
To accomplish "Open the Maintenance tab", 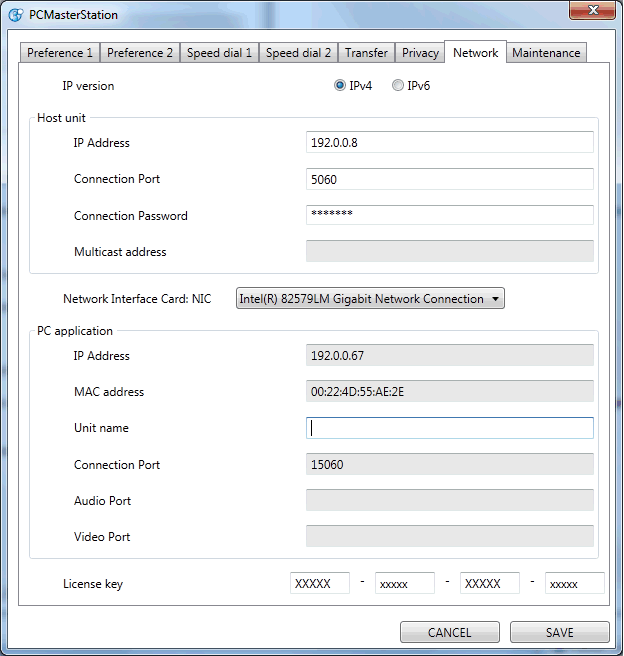I will 546,53.
